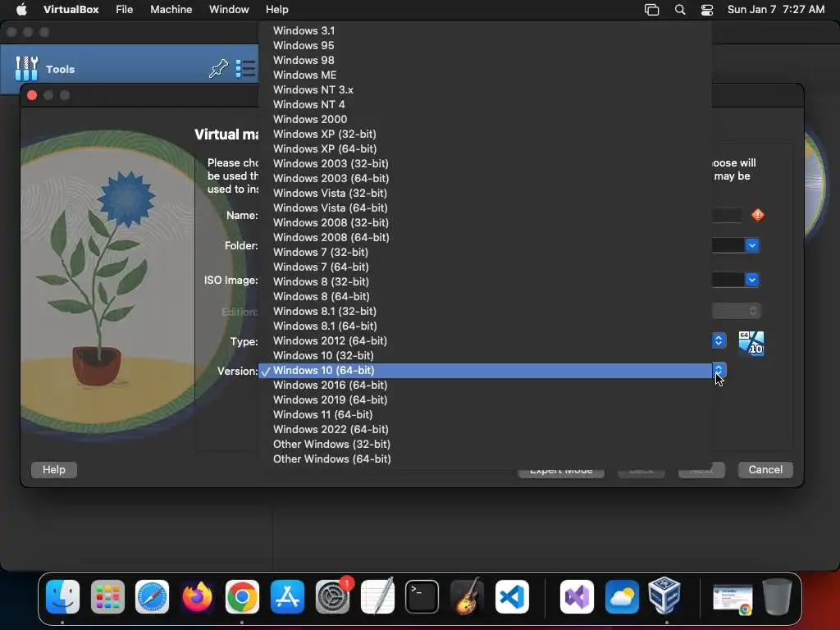Screen dimensions: 840x630
Task: Choose Other Windows (64-bit) version
Action: tap(486, 459)
